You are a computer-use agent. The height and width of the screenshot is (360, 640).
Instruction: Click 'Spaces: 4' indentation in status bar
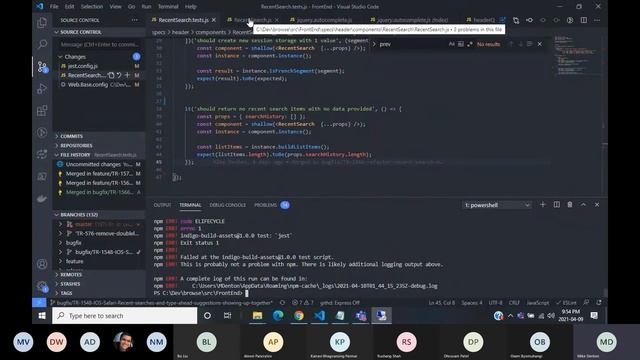pyautogui.click(x=471, y=302)
